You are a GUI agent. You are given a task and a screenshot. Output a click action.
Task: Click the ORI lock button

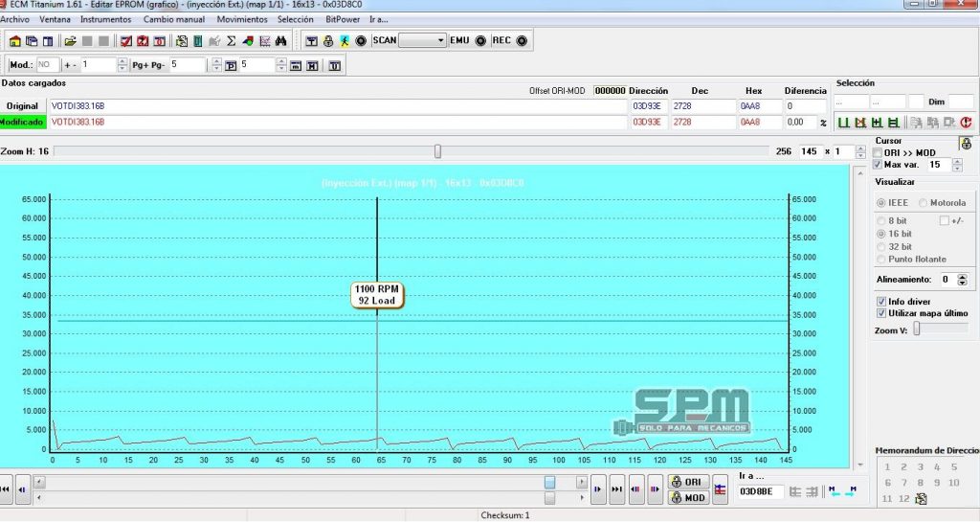(x=688, y=482)
